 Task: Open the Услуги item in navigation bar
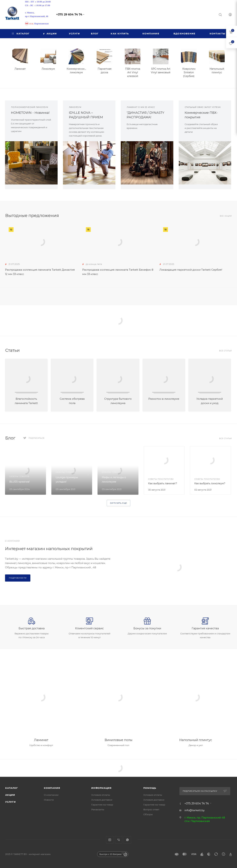tap(74, 34)
